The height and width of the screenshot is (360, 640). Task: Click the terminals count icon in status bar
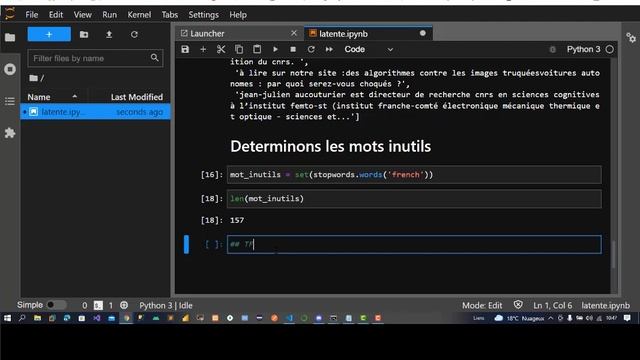click(x=98, y=305)
